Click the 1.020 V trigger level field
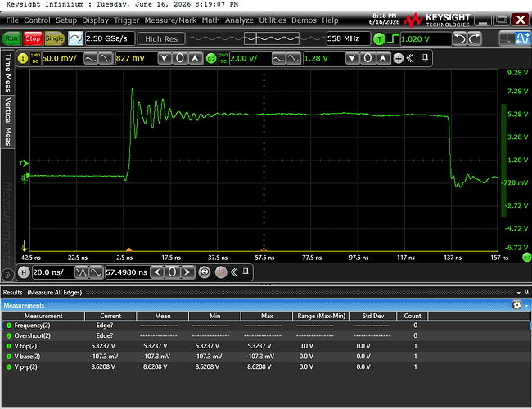The width and height of the screenshot is (532, 409). point(426,39)
